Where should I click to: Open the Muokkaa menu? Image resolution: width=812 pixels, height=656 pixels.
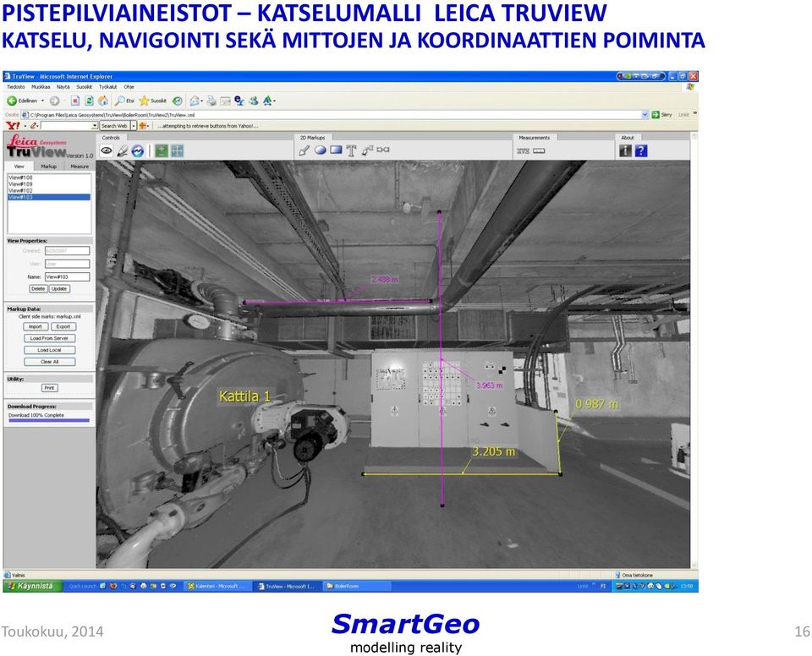coord(41,87)
